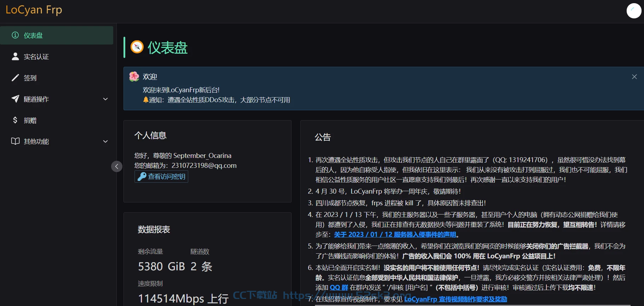
Task: Click the 2 条 tunnel count value
Action: (x=201, y=266)
